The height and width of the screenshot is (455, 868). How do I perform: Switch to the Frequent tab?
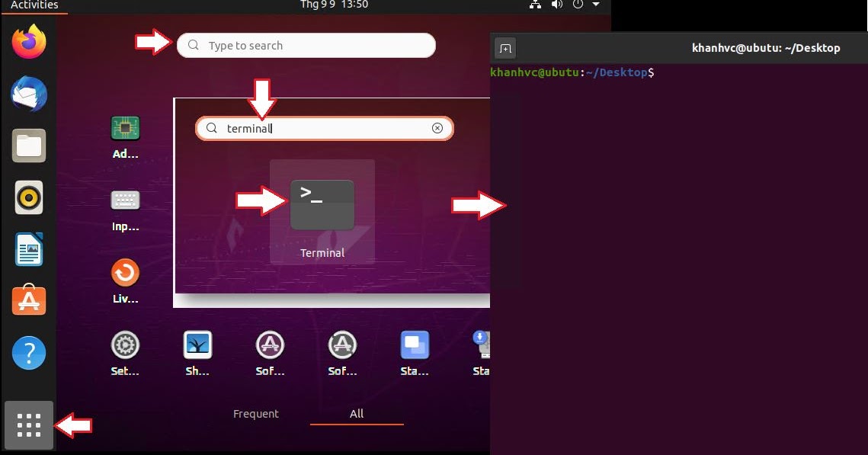pyautogui.click(x=256, y=413)
